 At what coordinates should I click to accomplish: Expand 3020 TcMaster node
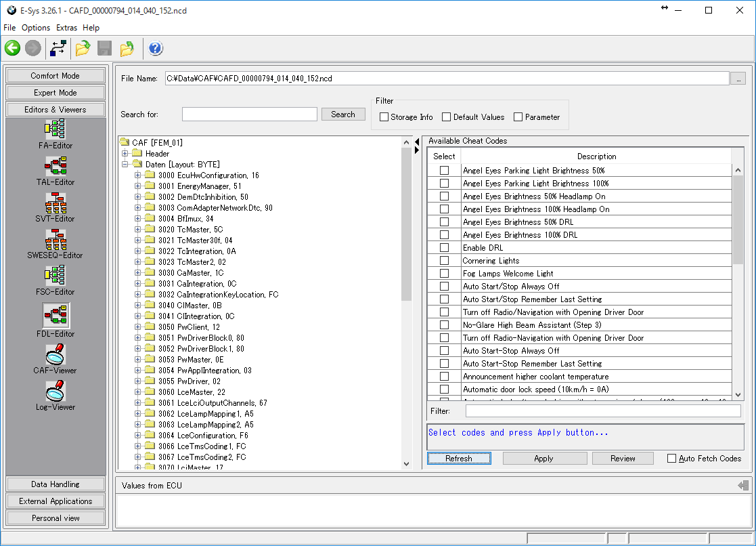pos(138,230)
